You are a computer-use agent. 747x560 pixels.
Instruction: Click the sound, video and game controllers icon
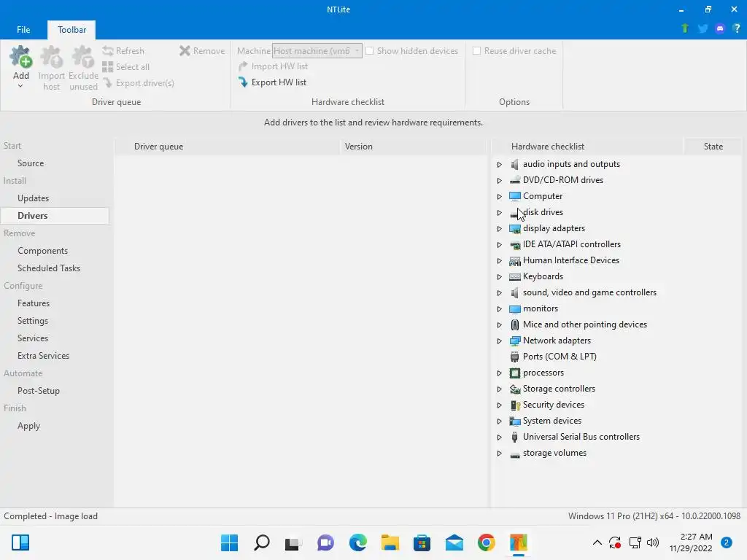pyautogui.click(x=514, y=292)
